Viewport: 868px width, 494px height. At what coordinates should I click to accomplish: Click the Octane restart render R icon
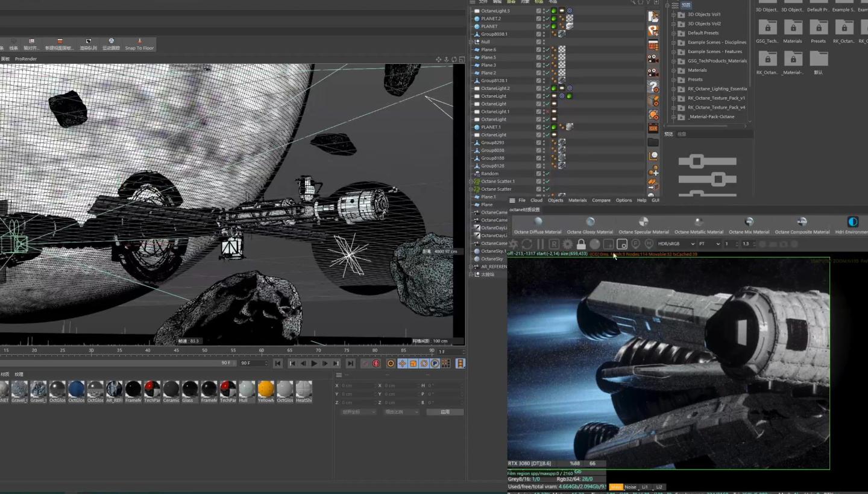pos(554,244)
